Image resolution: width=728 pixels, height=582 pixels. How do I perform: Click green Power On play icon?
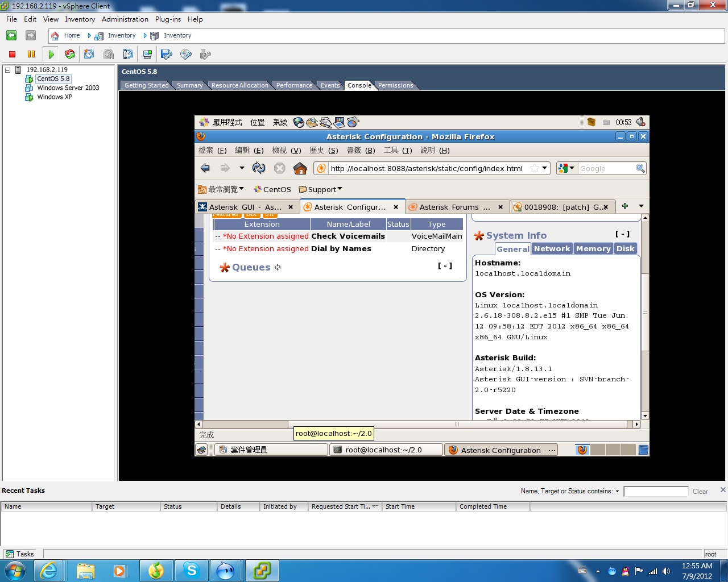pyautogui.click(x=51, y=54)
